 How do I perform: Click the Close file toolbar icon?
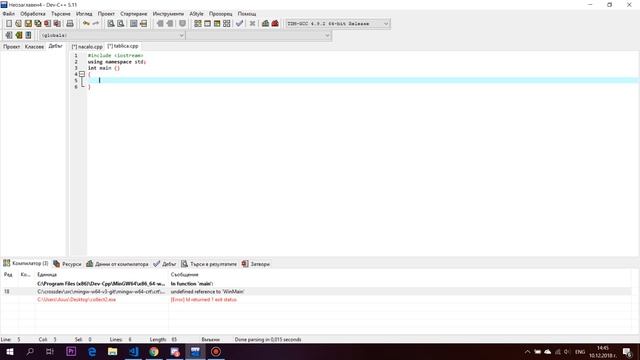[48, 24]
